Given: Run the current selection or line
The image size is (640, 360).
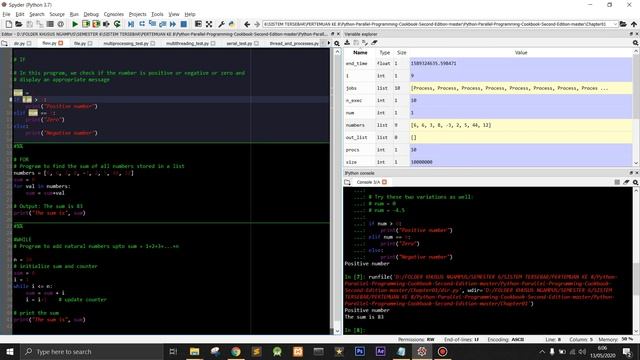Looking at the screenshot, I should click(107, 24).
